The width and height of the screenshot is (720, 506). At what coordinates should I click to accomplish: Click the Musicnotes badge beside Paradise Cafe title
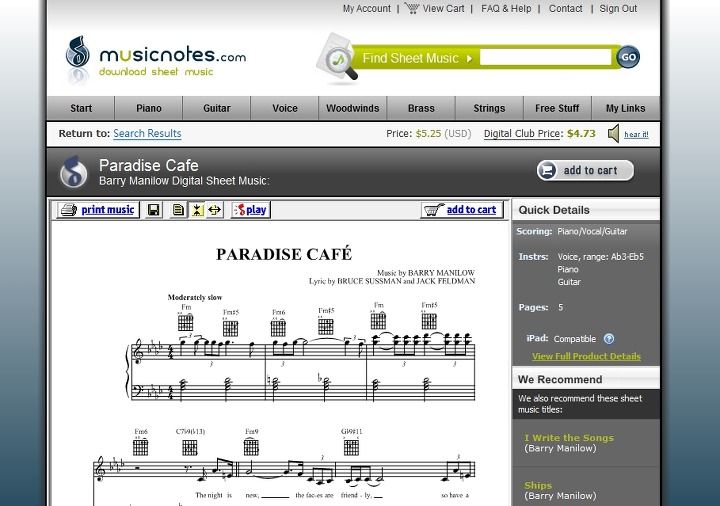coord(73,172)
